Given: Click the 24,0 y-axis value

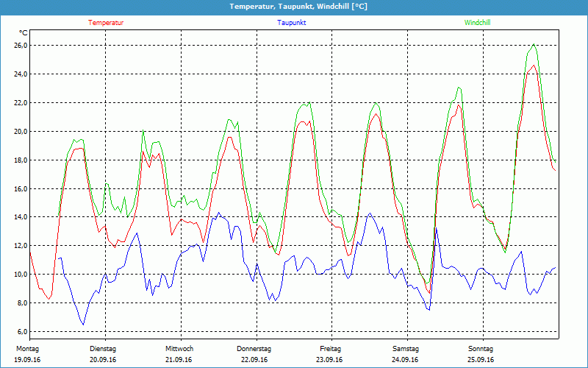Looking at the screenshot, I should (x=21, y=74).
